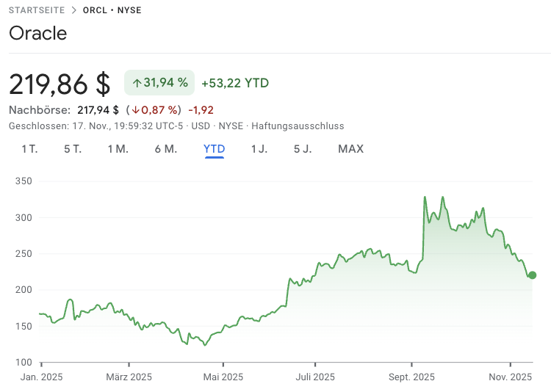Screen dimensions: 551x392
Task: Select the 6 M. time range
Action: [166, 149]
